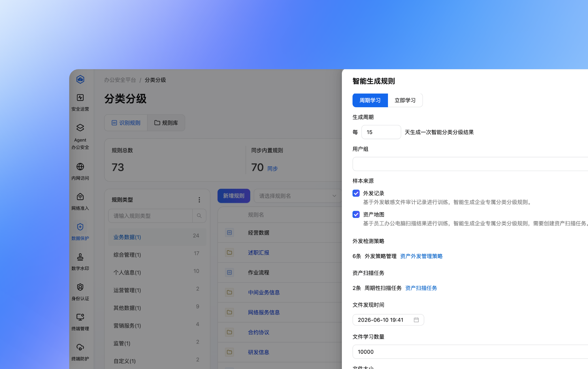Viewport: 588px width, 369px height.
Task: Click 办公安全平台 breadcrumb
Action: [120, 80]
